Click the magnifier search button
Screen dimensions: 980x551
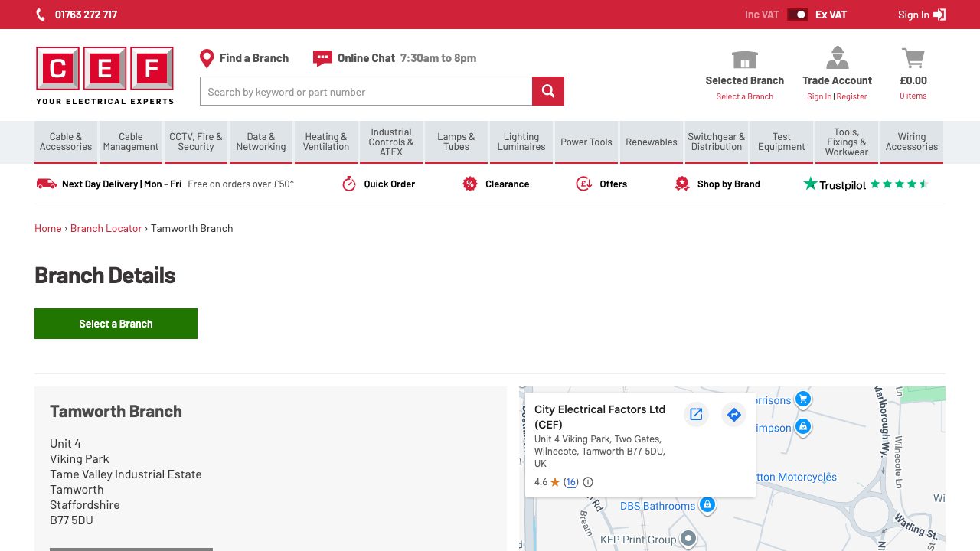(548, 91)
